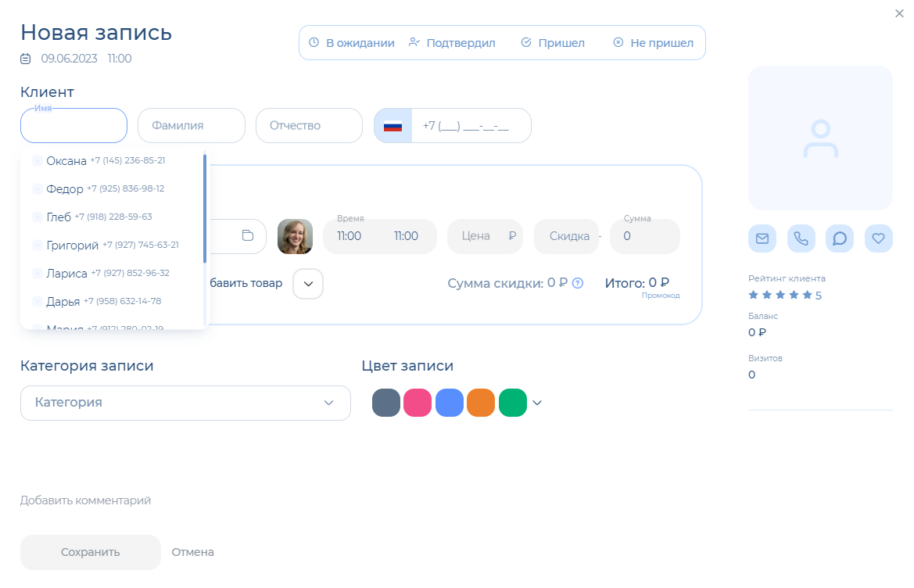Viewport: 914px width, 588px height.
Task: Click the heart favorite icon
Action: [878, 238]
